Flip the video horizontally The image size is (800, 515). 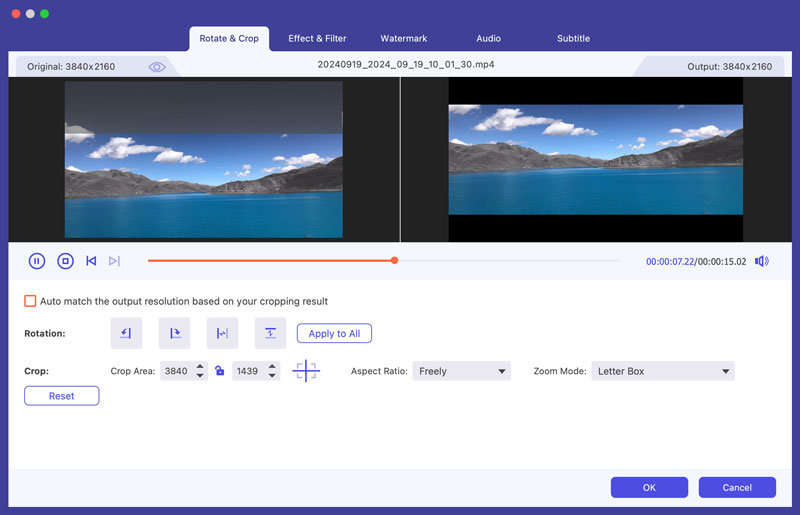222,333
